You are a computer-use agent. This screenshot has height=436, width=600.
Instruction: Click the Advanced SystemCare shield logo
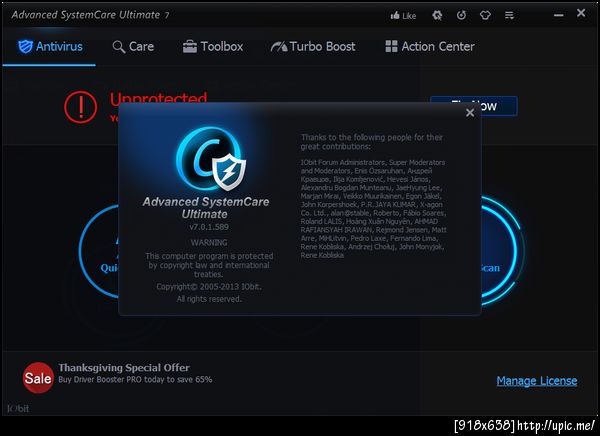211,159
